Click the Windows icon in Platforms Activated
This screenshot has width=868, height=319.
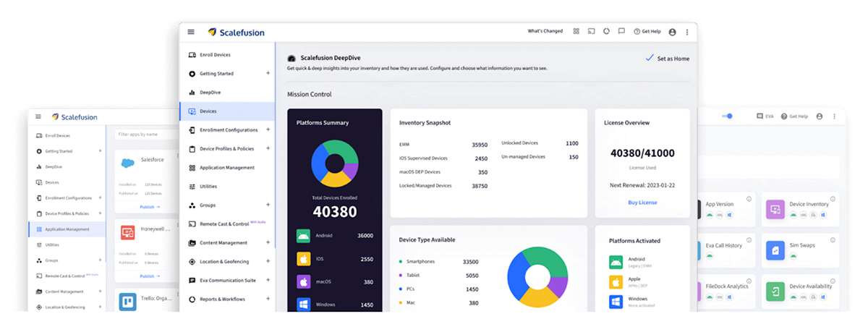tap(616, 302)
